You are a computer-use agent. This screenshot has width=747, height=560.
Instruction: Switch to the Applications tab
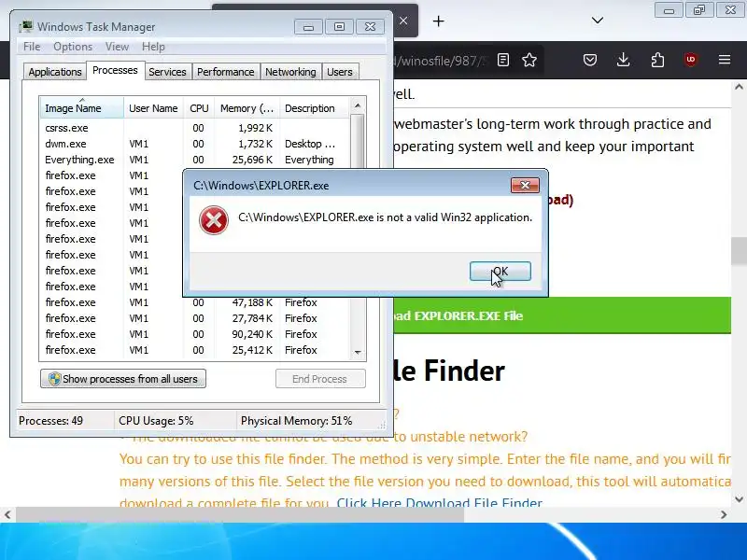[55, 72]
